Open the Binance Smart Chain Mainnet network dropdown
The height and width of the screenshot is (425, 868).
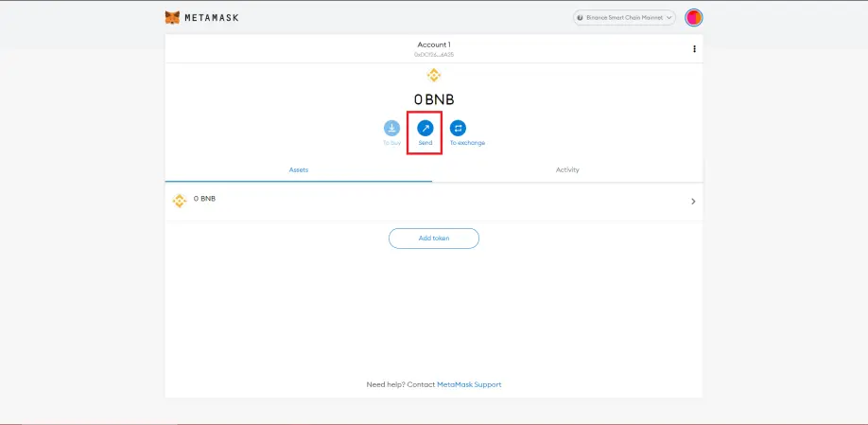click(x=624, y=18)
